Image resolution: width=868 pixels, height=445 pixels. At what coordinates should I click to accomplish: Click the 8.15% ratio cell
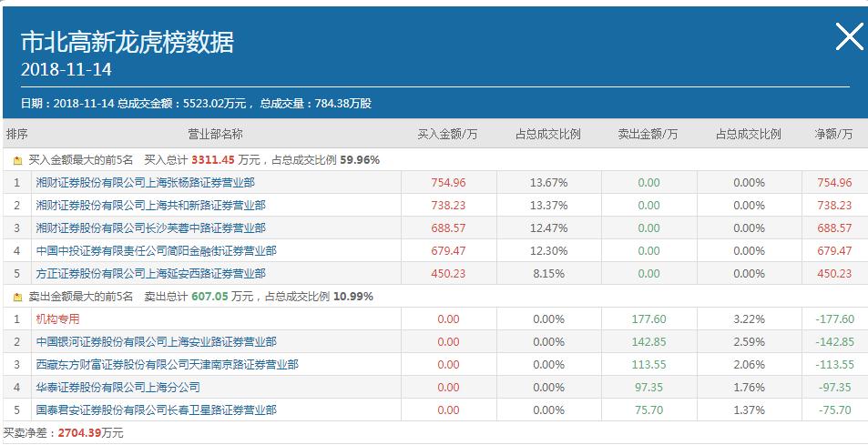click(548, 273)
